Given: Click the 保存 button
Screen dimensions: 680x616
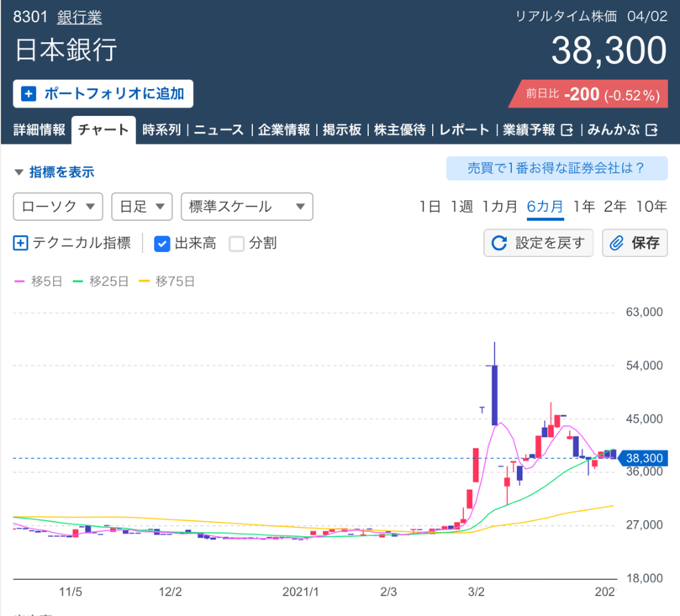Looking at the screenshot, I should point(635,243).
